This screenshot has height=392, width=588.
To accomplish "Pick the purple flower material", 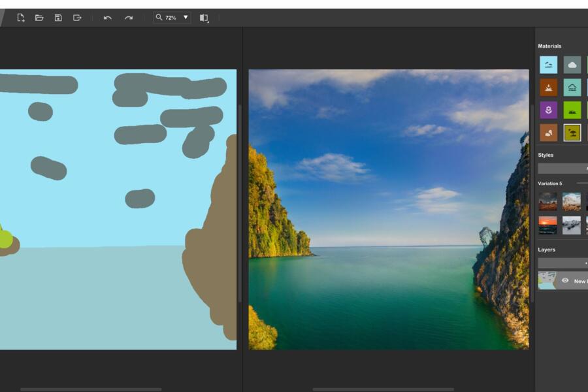I will [548, 110].
